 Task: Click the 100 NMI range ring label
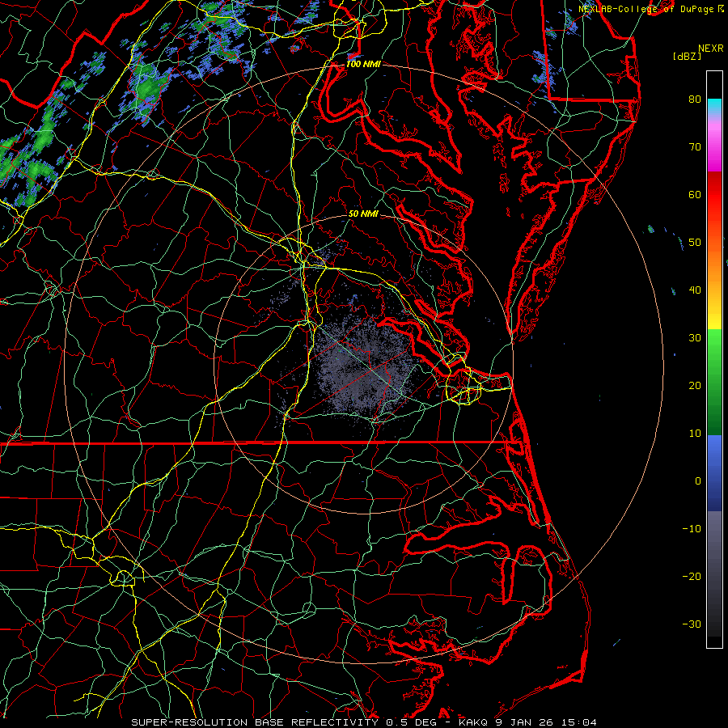[363, 64]
